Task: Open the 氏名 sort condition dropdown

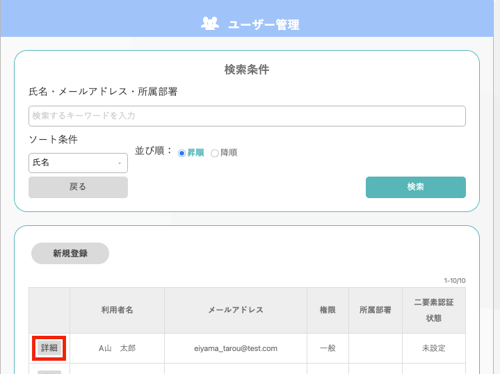Action: (78, 163)
